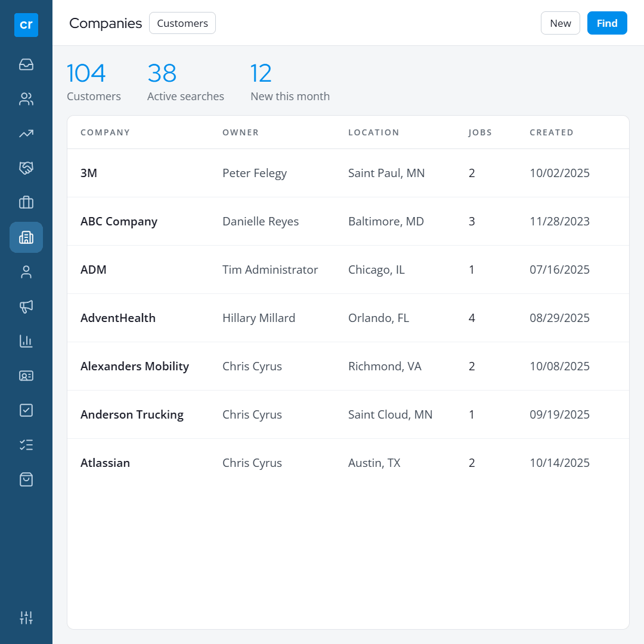Click the cr logo icon
The height and width of the screenshot is (644, 644).
[26, 25]
